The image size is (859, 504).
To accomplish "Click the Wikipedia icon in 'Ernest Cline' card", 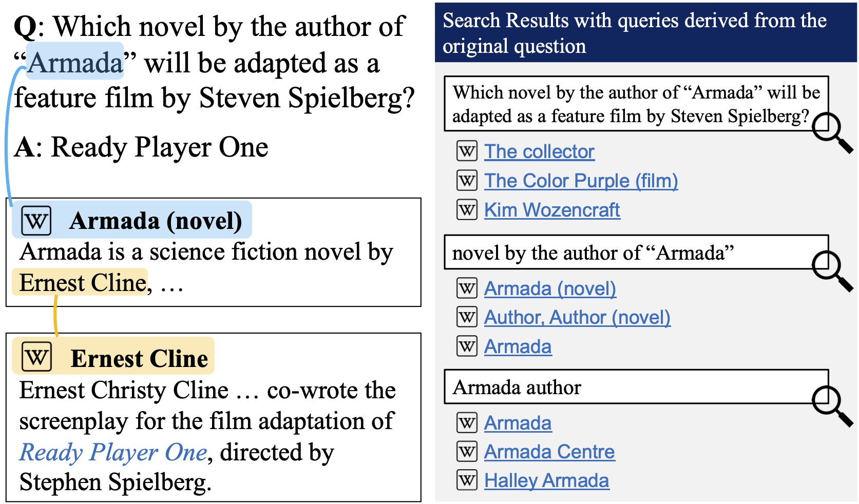I will [x=36, y=357].
